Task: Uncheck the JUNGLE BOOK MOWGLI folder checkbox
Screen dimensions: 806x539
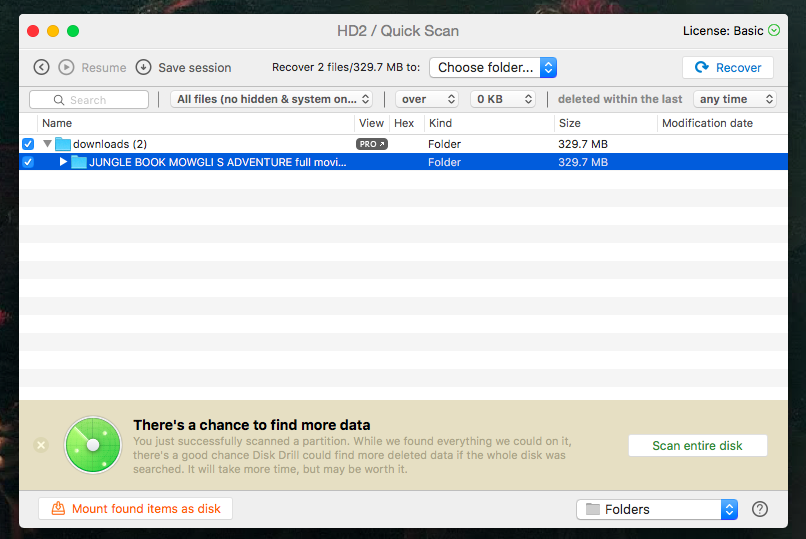Action: tap(28, 162)
